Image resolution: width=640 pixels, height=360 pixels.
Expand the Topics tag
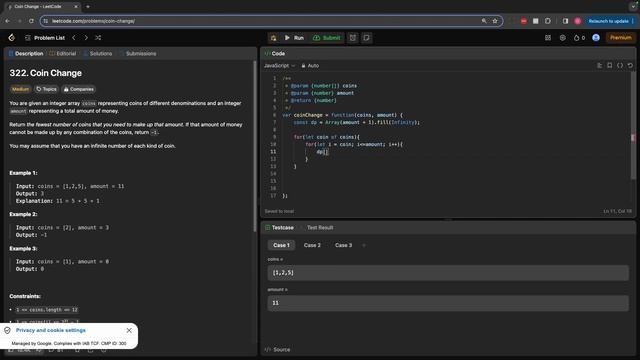click(x=46, y=89)
